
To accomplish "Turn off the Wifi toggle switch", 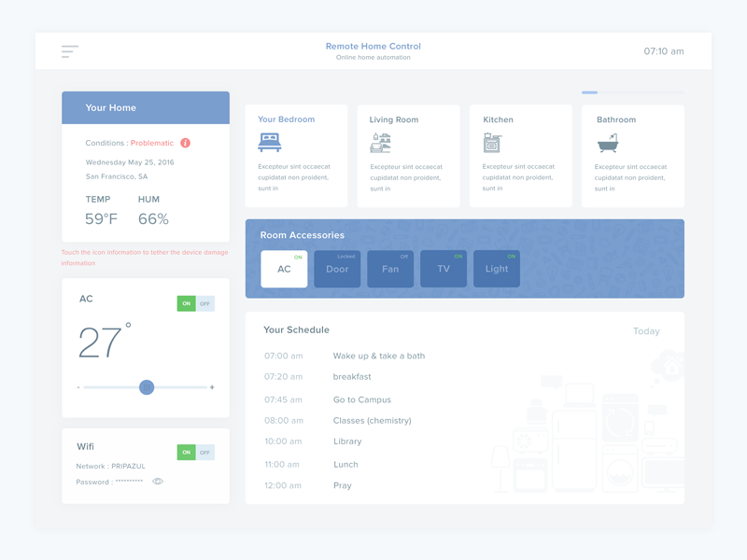I will tap(204, 453).
